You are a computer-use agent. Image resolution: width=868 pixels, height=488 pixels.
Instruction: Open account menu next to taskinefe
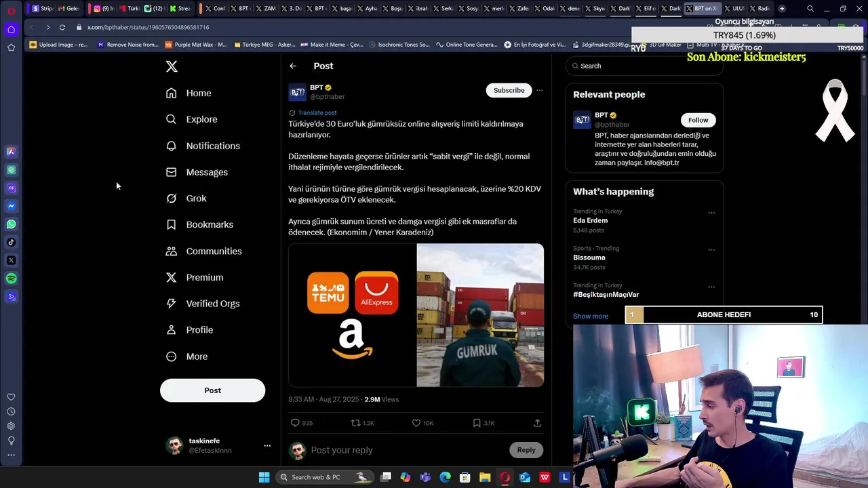click(267, 445)
